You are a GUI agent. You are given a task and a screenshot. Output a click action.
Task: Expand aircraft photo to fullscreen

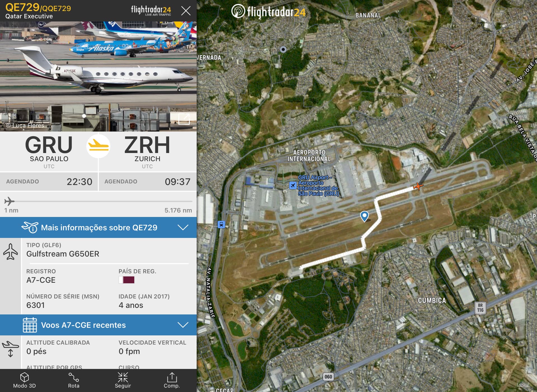[x=184, y=119]
